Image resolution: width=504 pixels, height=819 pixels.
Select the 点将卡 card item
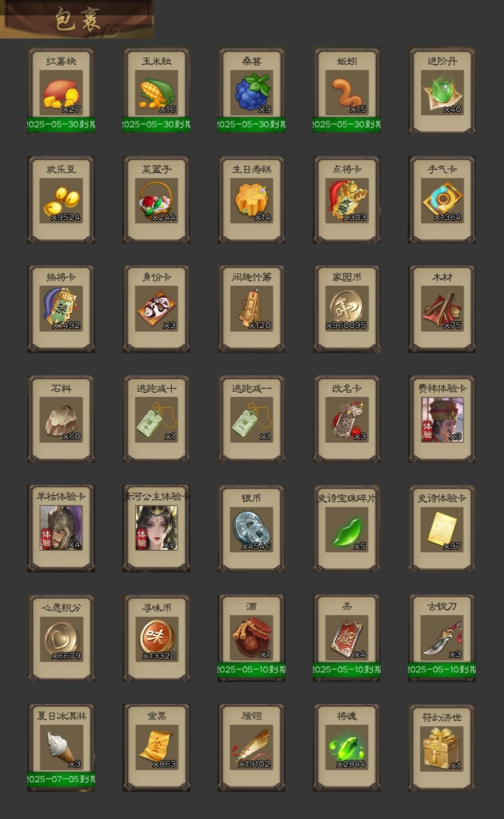(x=347, y=200)
